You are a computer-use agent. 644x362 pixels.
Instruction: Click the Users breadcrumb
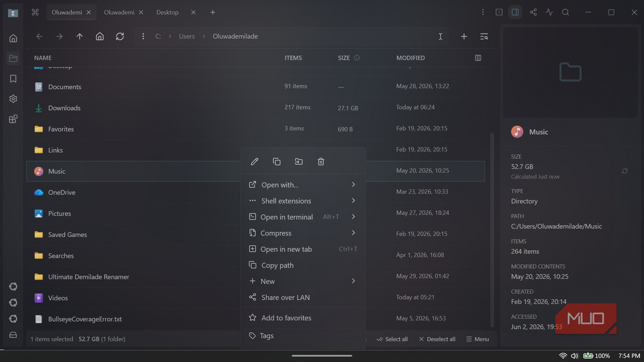pos(187,36)
